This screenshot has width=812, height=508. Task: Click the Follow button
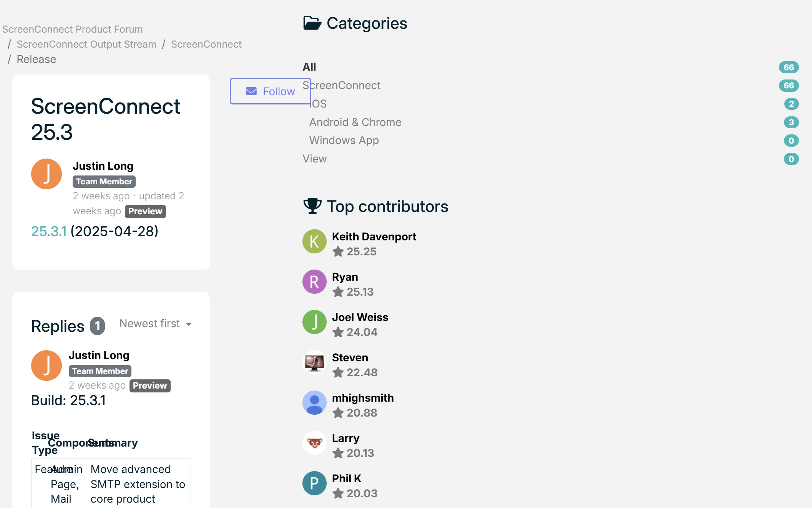(x=270, y=91)
